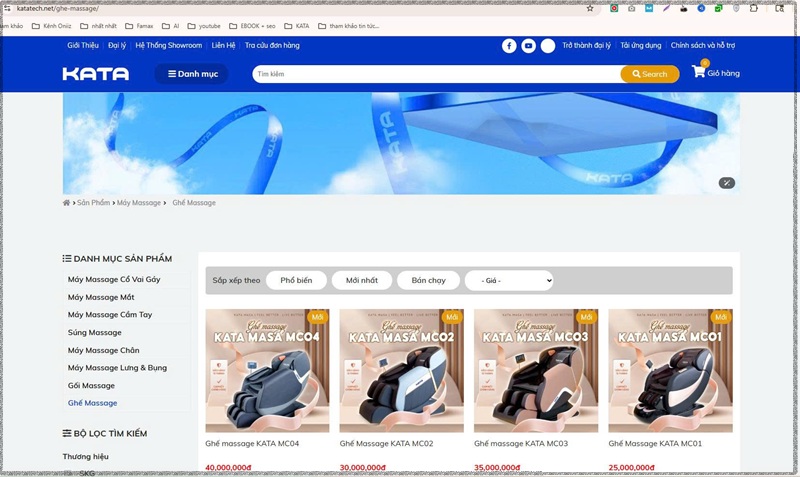Open the EBOOK + seo bookmark folder

click(x=252, y=26)
